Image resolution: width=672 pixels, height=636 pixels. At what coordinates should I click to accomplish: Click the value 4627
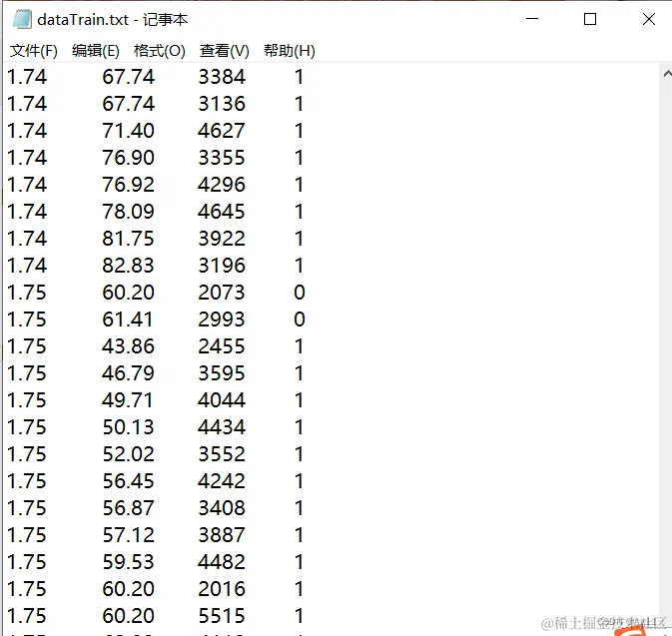coord(222,131)
